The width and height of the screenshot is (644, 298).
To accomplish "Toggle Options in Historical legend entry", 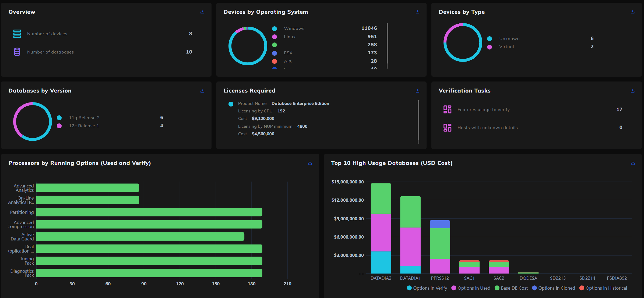I will (x=603, y=288).
